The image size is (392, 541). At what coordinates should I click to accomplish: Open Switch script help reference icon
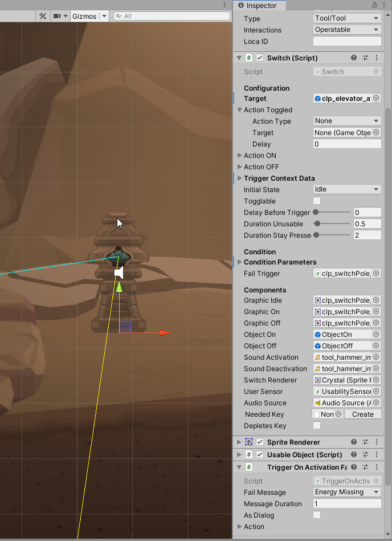[x=354, y=58]
